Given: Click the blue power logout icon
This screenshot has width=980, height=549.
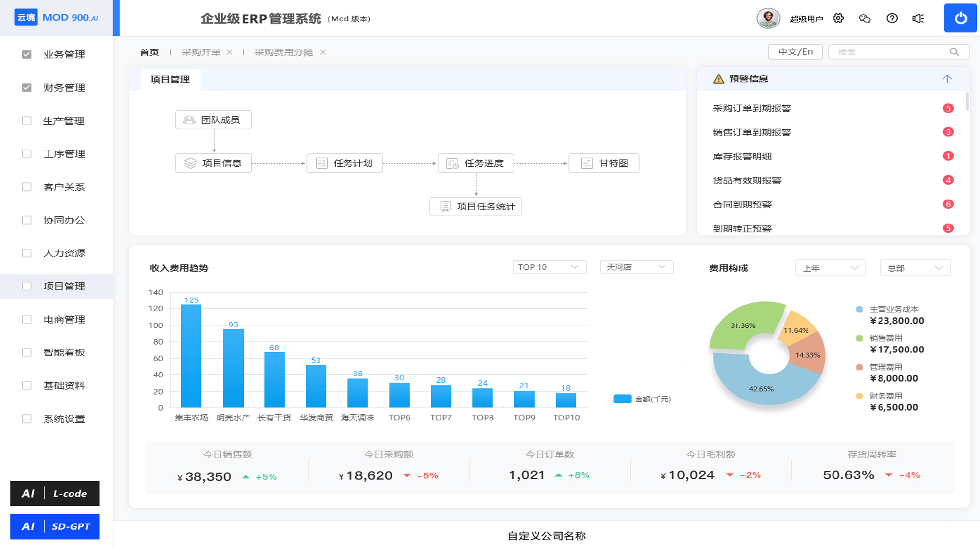Looking at the screenshot, I should click(960, 18).
